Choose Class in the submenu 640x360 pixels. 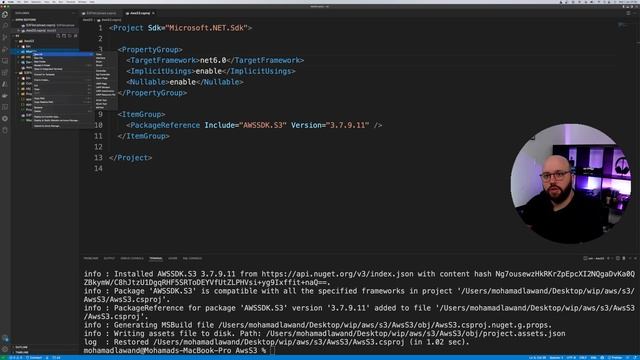(106, 54)
